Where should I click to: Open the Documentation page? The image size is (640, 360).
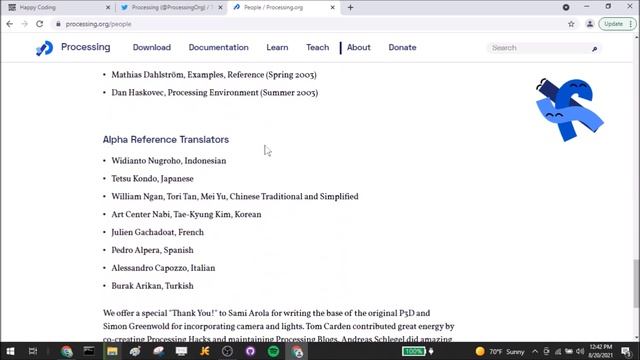click(x=218, y=47)
